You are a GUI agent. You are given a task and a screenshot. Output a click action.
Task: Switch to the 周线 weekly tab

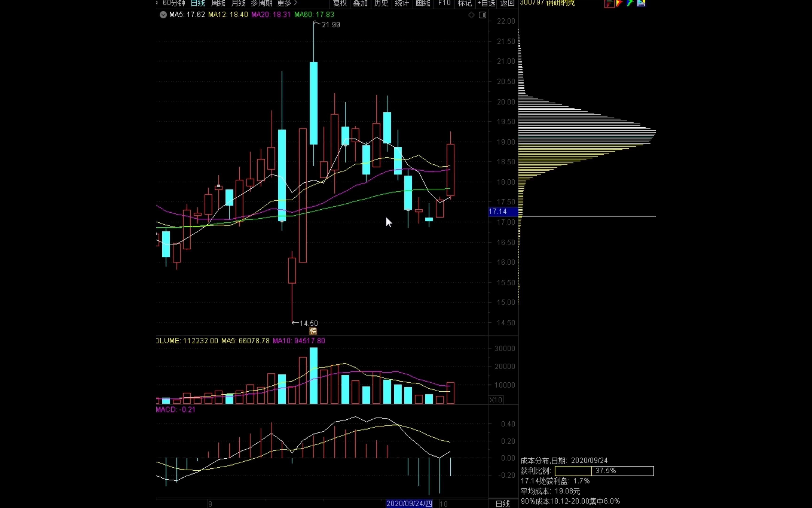[218, 3]
